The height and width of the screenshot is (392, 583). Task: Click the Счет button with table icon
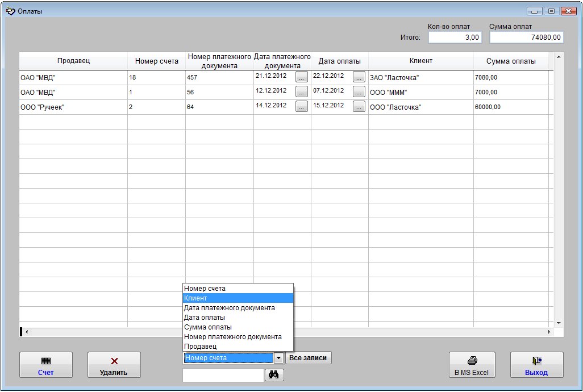point(46,365)
